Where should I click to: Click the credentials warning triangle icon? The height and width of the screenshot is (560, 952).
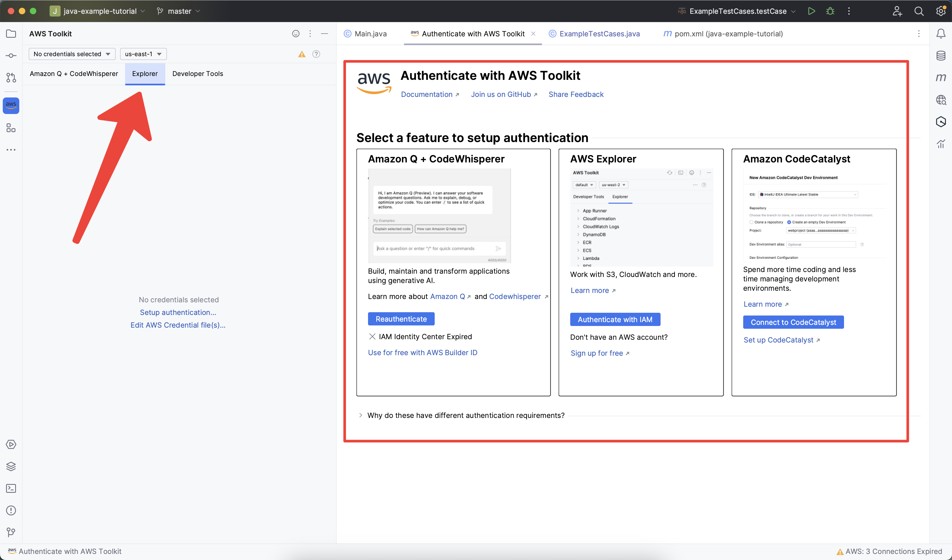[x=302, y=54]
